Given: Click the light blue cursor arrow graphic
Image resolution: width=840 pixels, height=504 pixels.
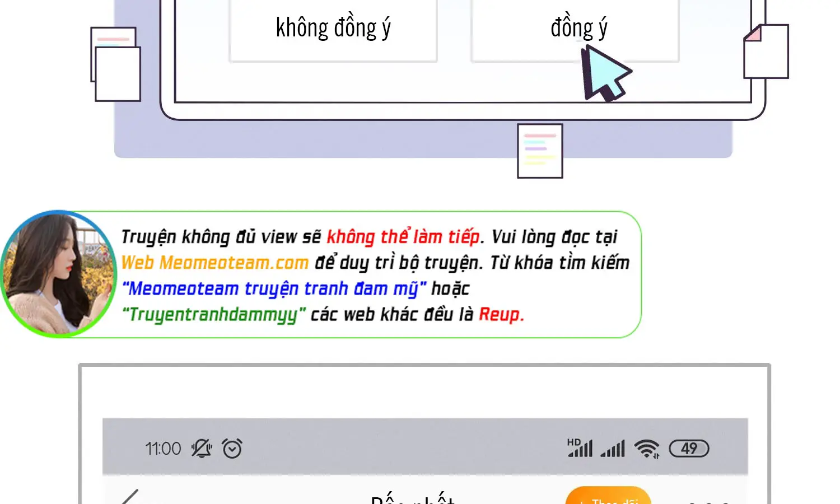Looking at the screenshot, I should (x=604, y=73).
